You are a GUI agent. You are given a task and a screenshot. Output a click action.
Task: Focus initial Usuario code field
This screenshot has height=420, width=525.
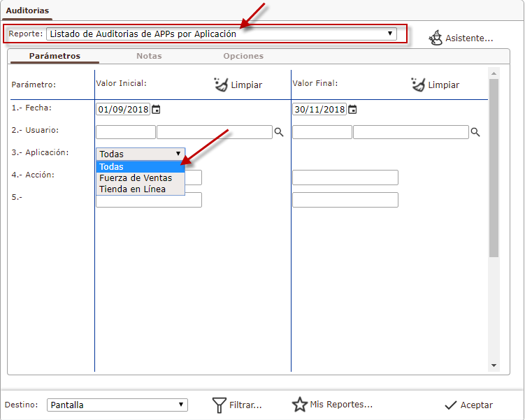tap(126, 132)
